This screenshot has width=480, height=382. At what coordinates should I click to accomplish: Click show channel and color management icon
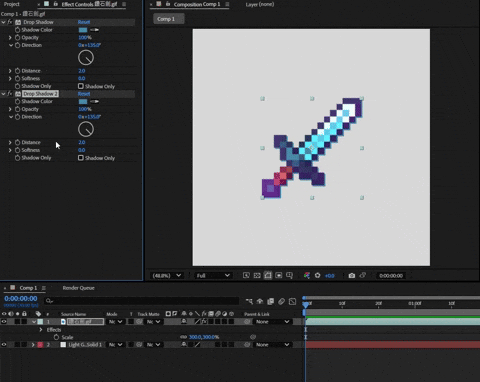pyautogui.click(x=307, y=275)
